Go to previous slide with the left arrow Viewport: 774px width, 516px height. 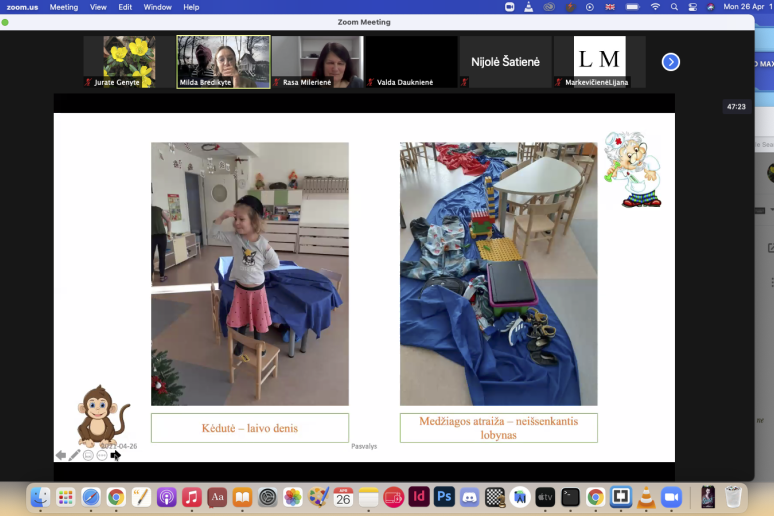tap(61, 455)
